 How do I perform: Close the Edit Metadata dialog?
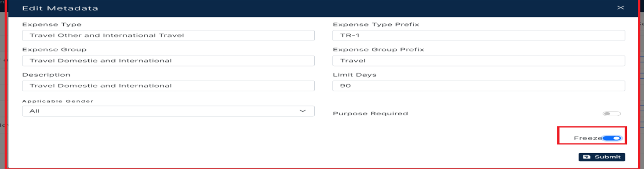click(620, 8)
